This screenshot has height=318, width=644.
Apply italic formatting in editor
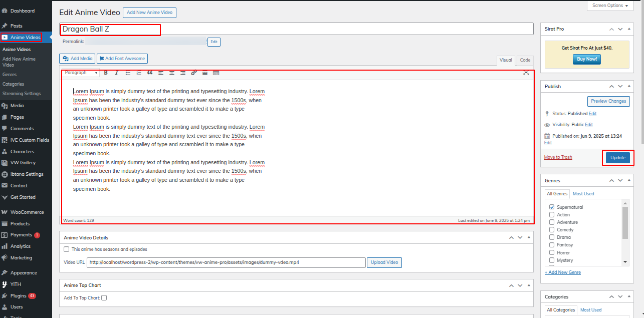coord(117,73)
